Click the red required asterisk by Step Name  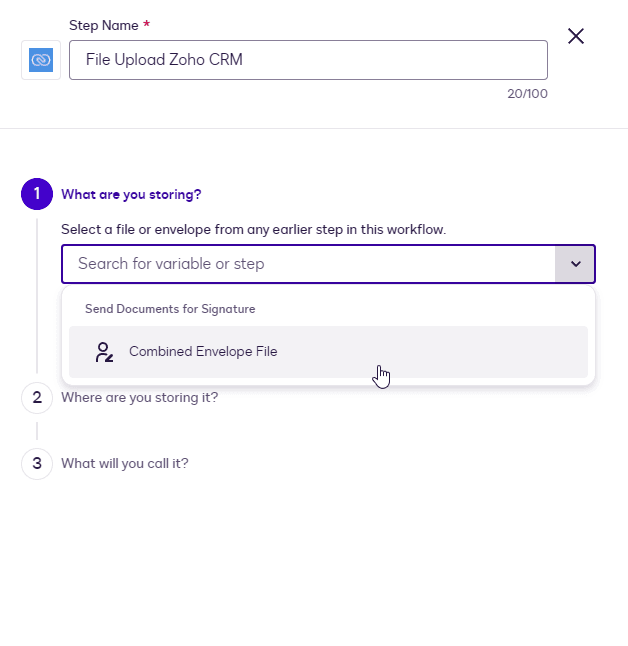[148, 24]
